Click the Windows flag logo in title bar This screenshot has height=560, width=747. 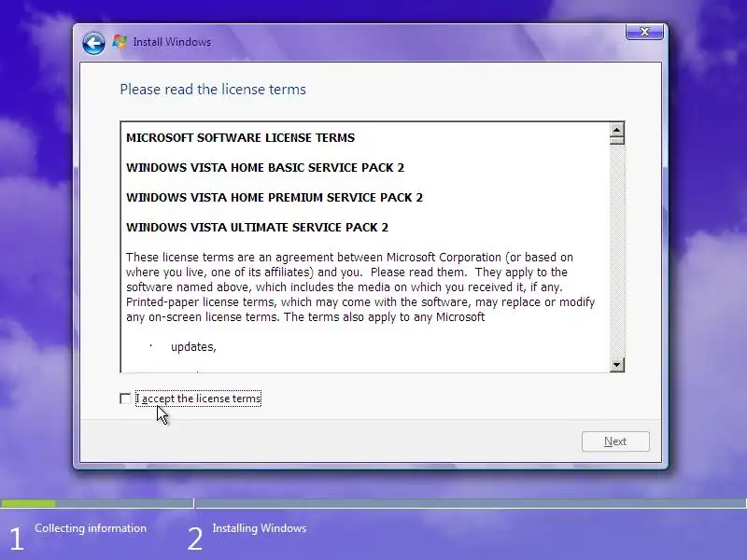(x=120, y=42)
